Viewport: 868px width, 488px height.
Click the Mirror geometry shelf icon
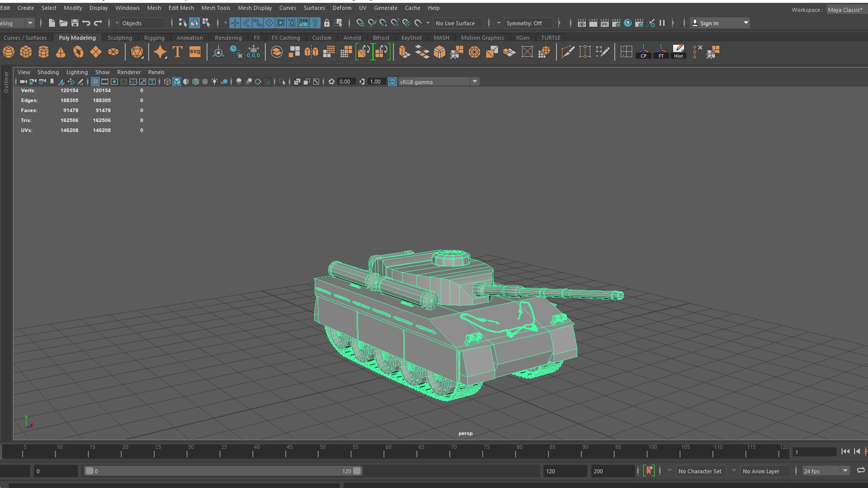tap(311, 52)
